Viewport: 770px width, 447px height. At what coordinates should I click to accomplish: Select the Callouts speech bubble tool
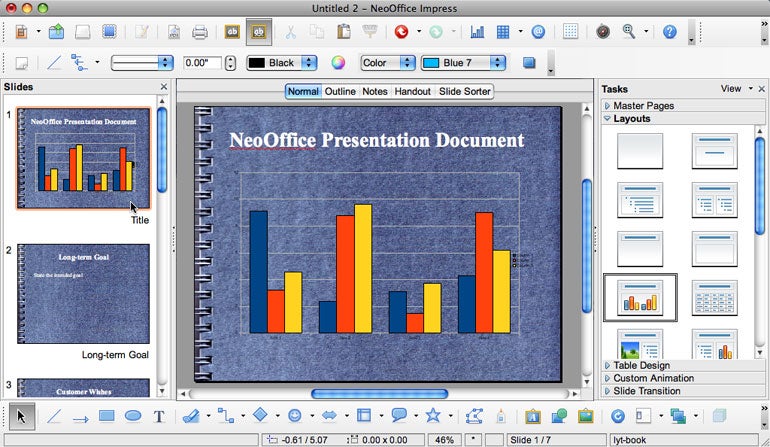(399, 416)
